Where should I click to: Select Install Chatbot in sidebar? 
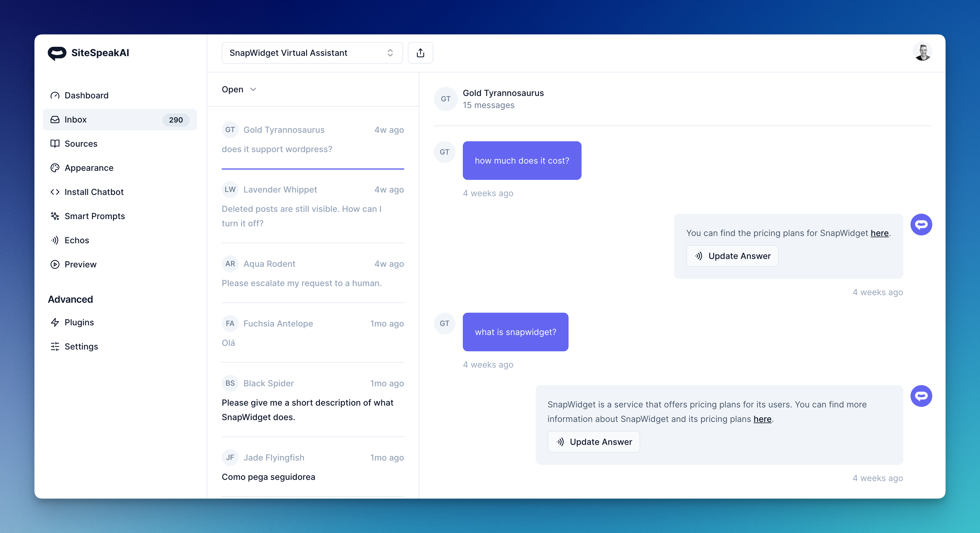(x=94, y=192)
